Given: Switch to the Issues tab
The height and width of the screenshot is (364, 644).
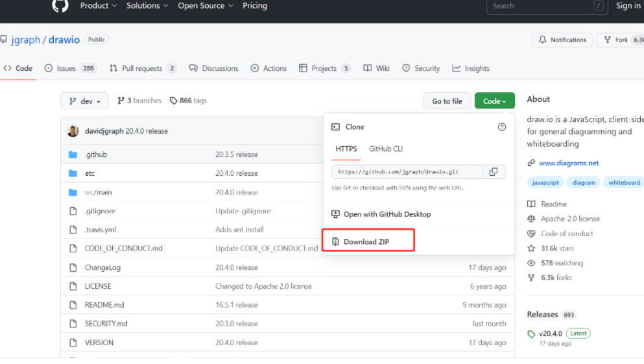Looking at the screenshot, I should 70,68.
